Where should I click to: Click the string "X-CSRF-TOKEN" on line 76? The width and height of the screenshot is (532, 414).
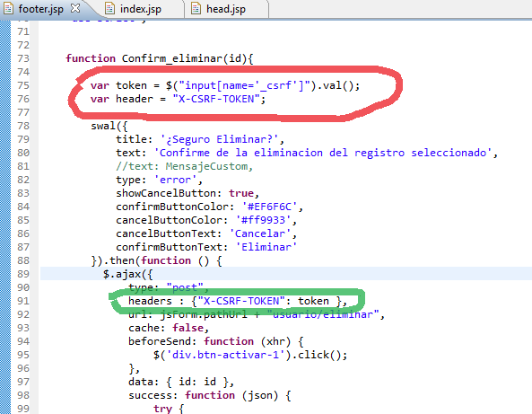(216, 99)
